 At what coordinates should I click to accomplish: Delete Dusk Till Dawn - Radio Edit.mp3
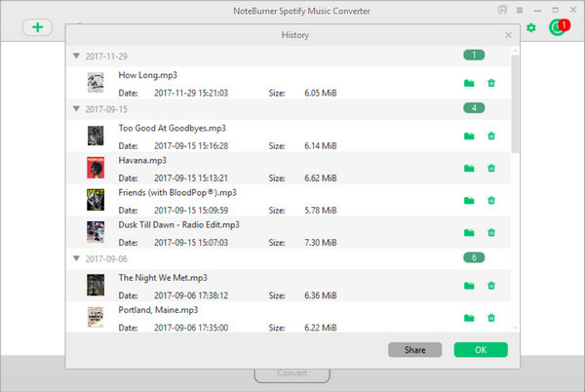[491, 233]
